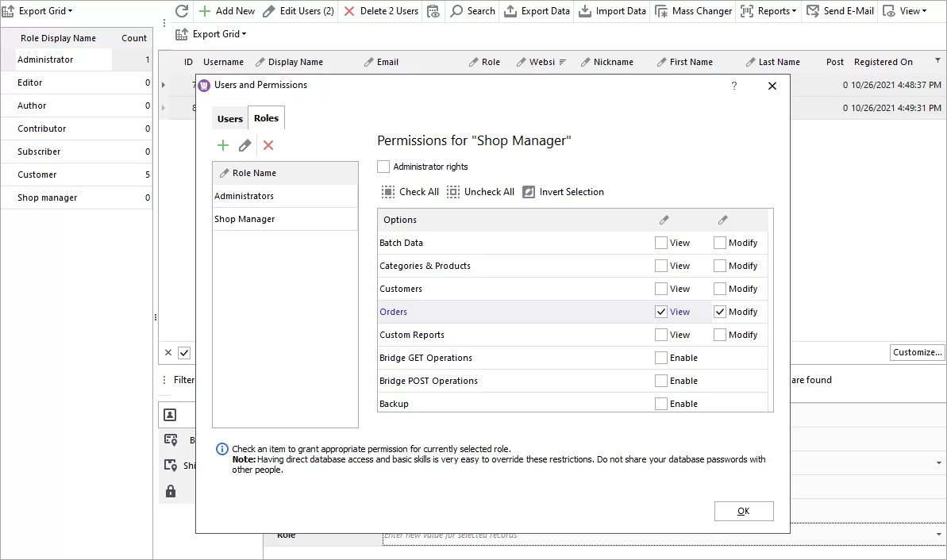The width and height of the screenshot is (947, 560).
Task: Enable Administrator rights for Shop Manager
Action: click(383, 167)
